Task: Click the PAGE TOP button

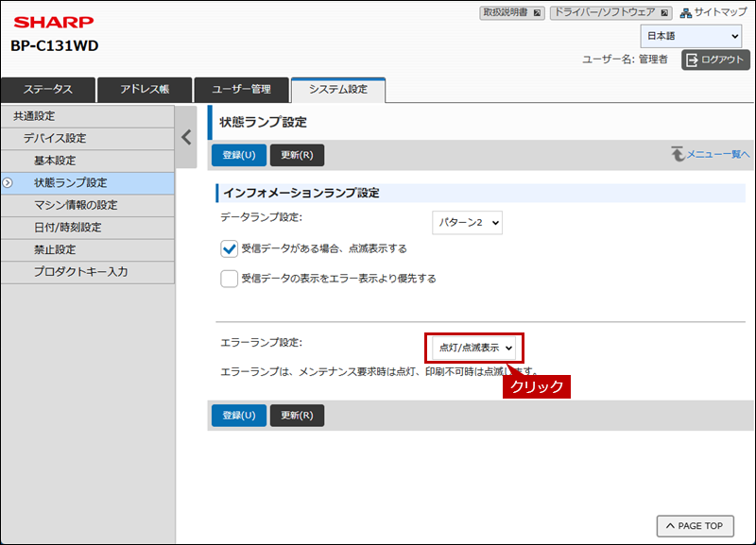Action: (695, 525)
